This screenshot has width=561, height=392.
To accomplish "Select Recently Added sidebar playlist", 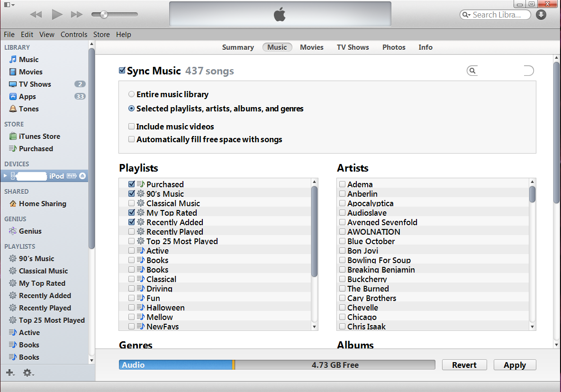I will tap(45, 296).
